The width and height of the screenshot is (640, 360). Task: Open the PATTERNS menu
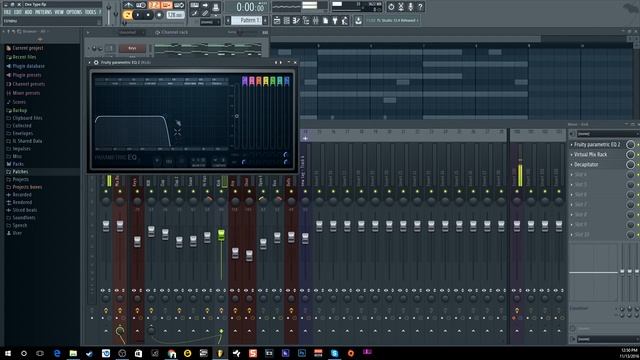point(43,12)
